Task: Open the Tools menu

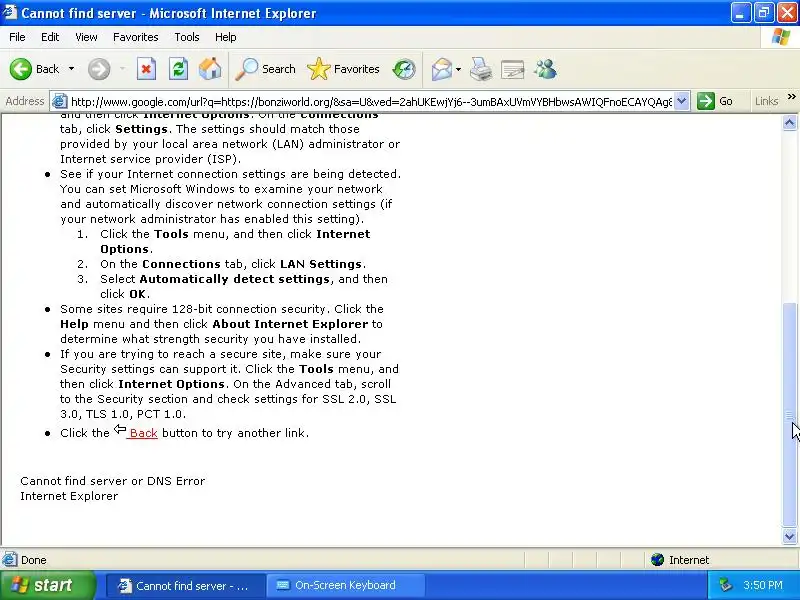Action: point(187,37)
